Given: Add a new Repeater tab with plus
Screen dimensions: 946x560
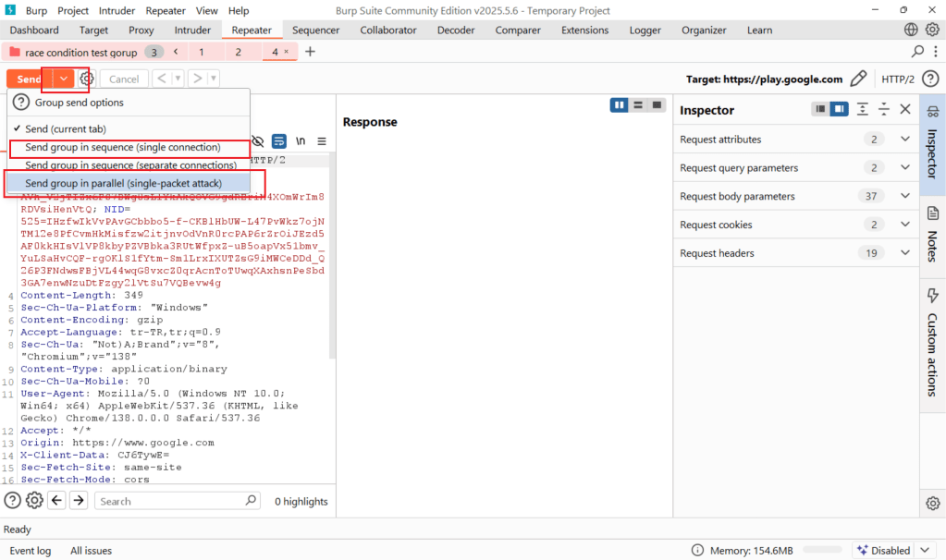Looking at the screenshot, I should pos(310,52).
